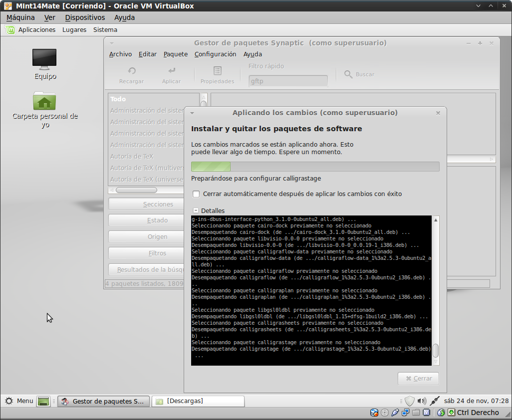Click the Filtro rápido text field
The width and height of the screenshot is (512, 420).
click(288, 81)
